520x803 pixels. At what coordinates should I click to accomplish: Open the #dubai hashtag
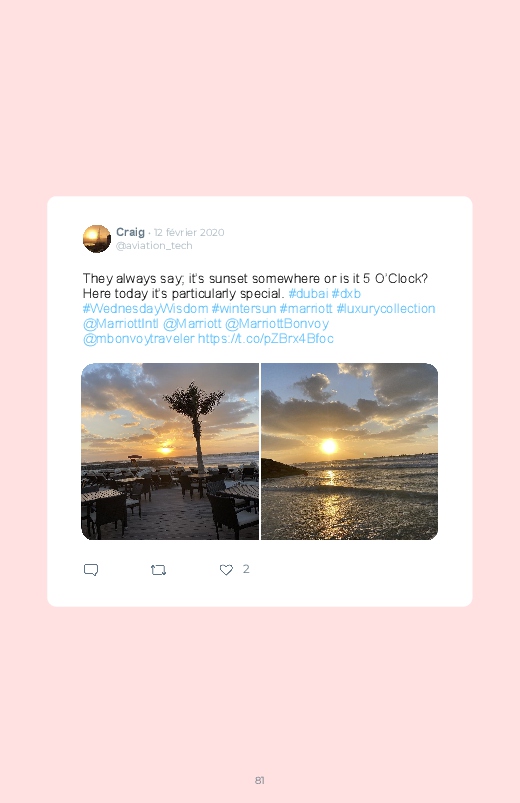[308, 293]
